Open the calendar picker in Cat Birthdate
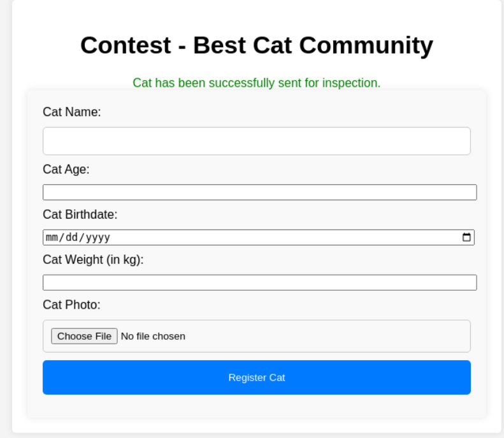The width and height of the screenshot is (504, 438). (466, 237)
